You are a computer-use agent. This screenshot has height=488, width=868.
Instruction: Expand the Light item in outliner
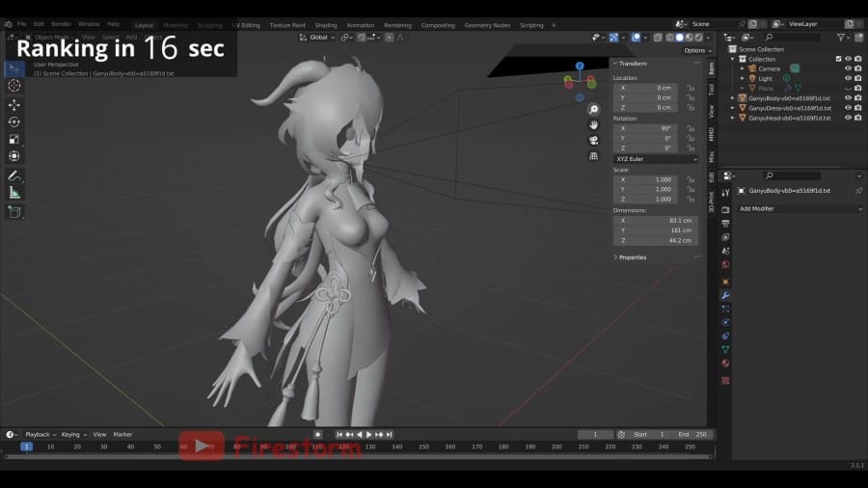[x=743, y=78]
